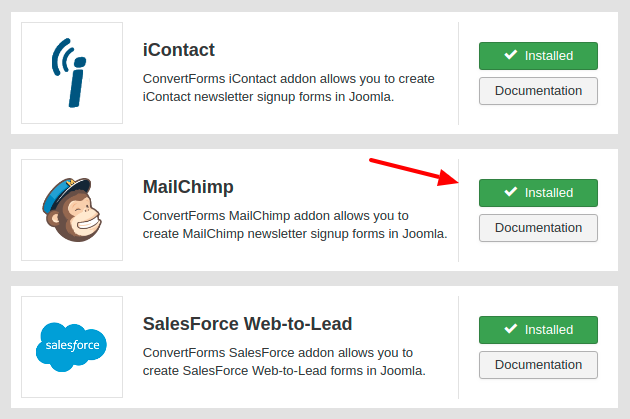630x419 pixels.
Task: Click the checkmark icon on SalesForce's Installed button
Action: (511, 330)
